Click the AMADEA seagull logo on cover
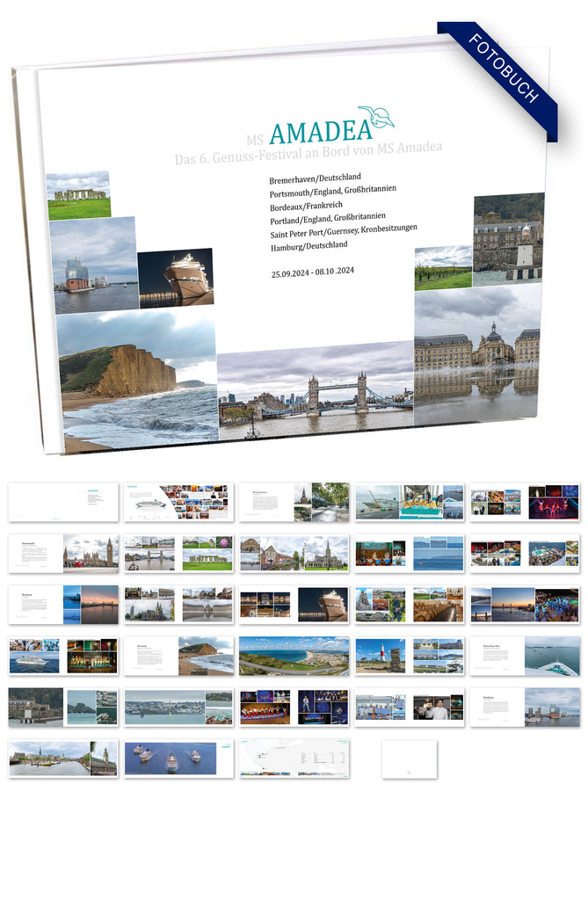Screen dimensions: 588x900 pyautogui.click(x=376, y=117)
